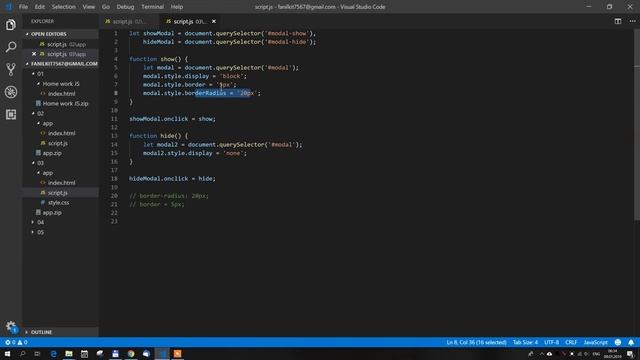This screenshot has width=640, height=360.
Task: Close script.js 03\app in Open Editors
Action: 34,54
